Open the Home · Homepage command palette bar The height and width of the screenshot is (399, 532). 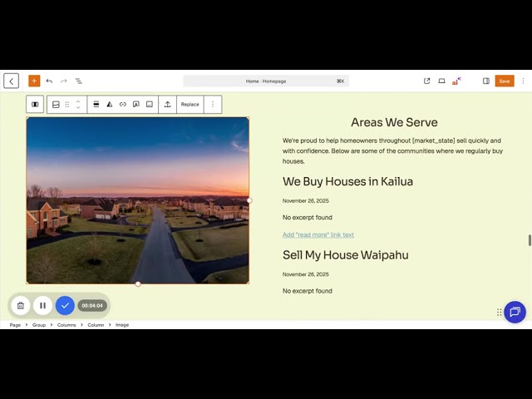tap(266, 81)
